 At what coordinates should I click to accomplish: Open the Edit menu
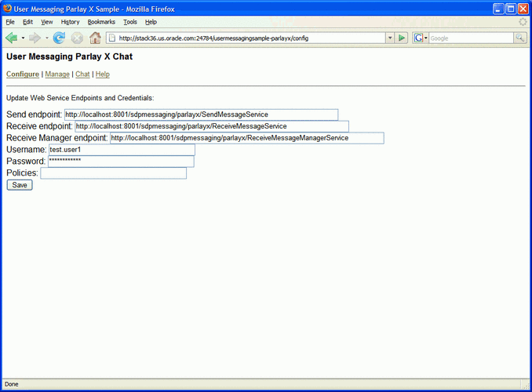click(x=27, y=22)
